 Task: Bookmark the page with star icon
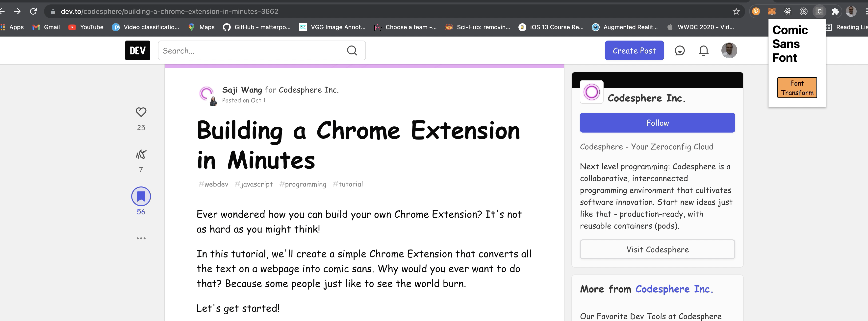click(x=736, y=11)
